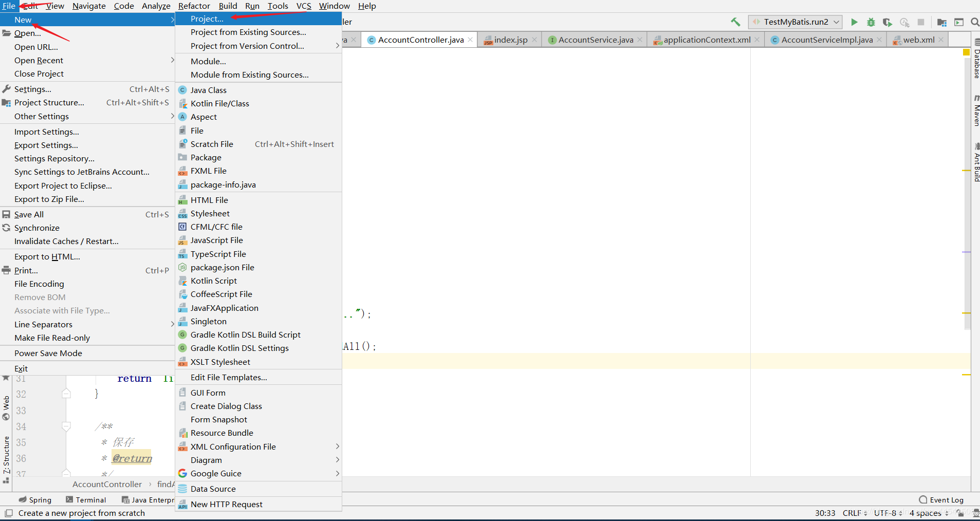980x521 pixels.
Task: Click the Build Project hammer icon
Action: pyautogui.click(x=735, y=22)
